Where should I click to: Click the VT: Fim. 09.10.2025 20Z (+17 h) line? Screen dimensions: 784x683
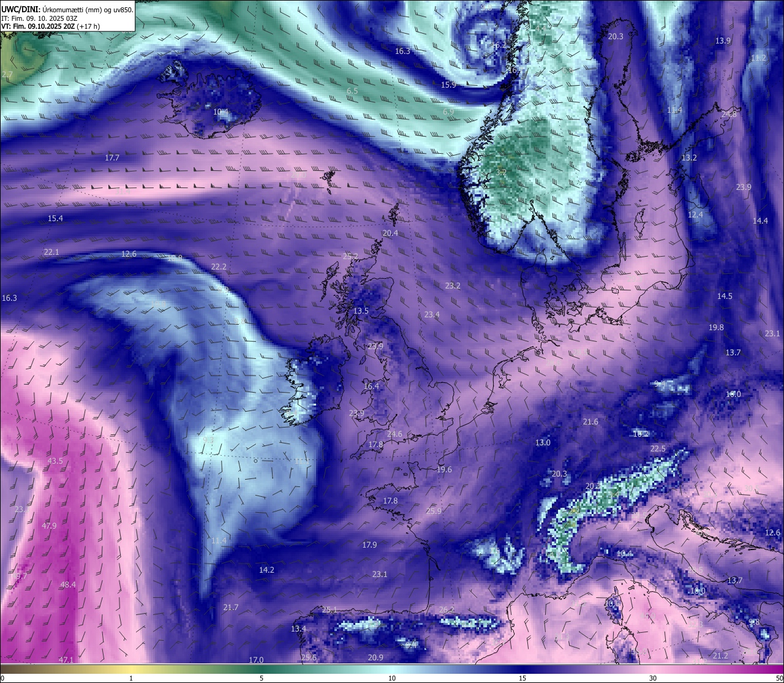point(51,26)
